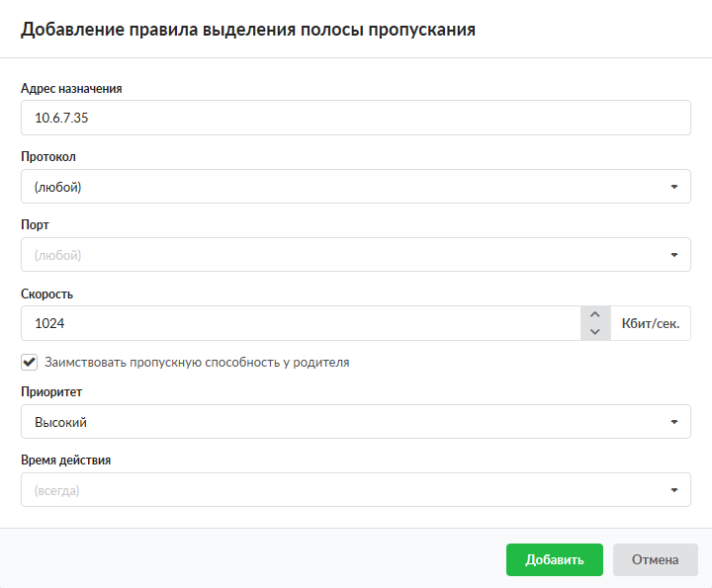Decrease speed with the down stepper arrow
712x588 pixels.
[594, 332]
